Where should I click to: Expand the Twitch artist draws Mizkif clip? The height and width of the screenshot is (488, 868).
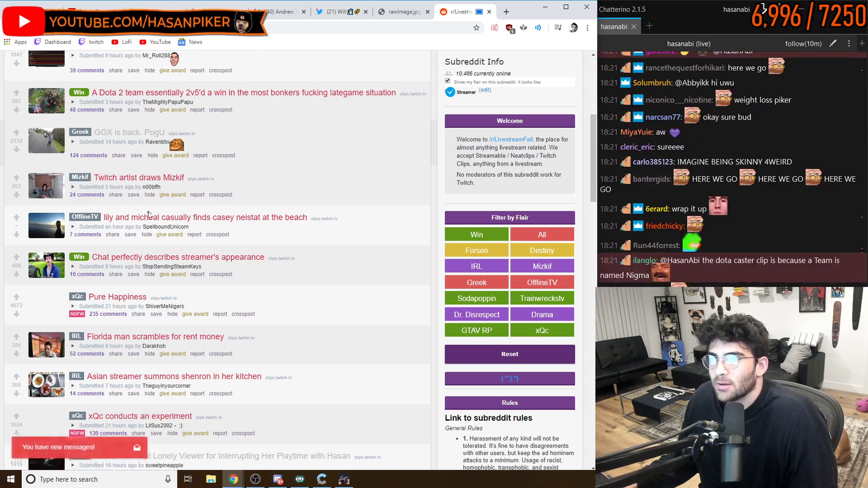[x=73, y=187]
